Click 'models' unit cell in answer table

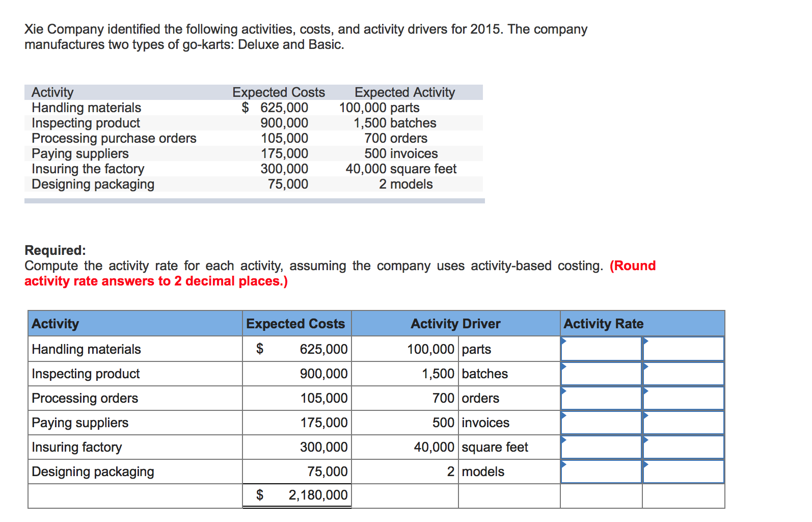(509, 472)
